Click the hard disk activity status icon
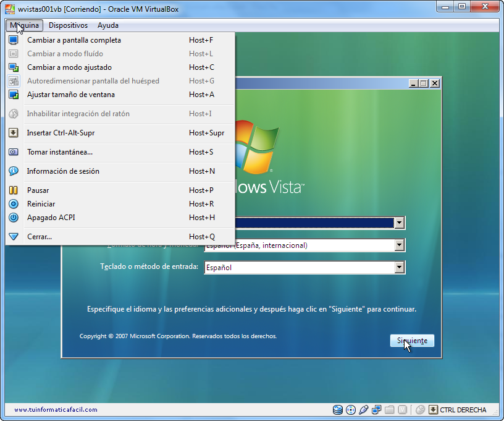The width and height of the screenshot is (504, 421). [337, 410]
